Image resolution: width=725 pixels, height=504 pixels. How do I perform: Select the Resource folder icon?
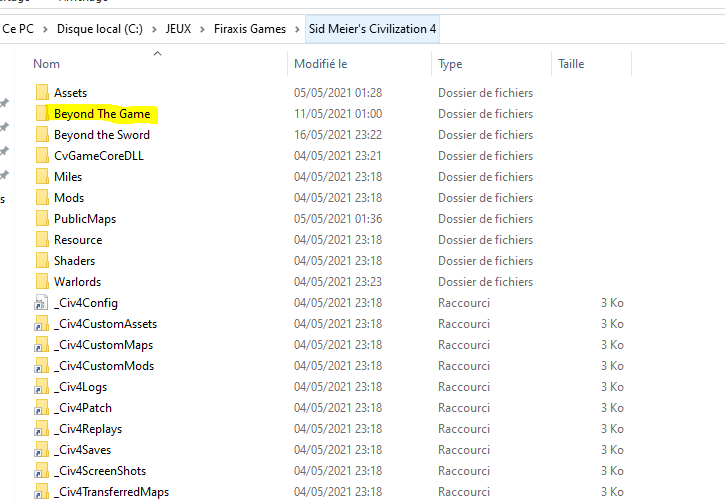[42, 240]
